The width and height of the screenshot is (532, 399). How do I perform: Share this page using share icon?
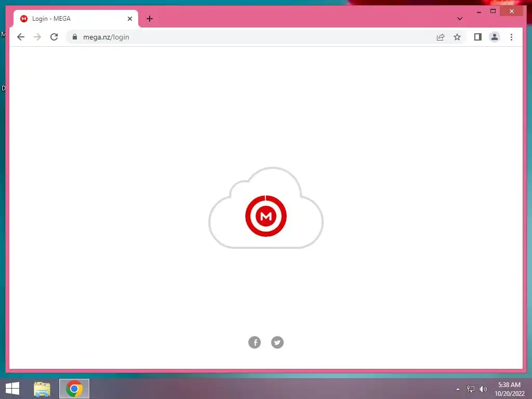coord(441,37)
